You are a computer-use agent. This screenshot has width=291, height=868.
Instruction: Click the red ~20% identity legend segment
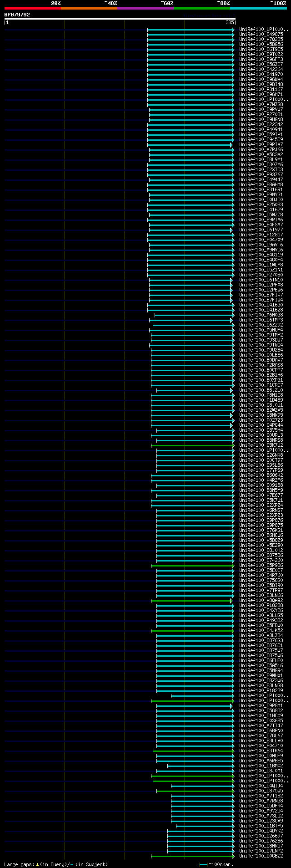[32, 8]
